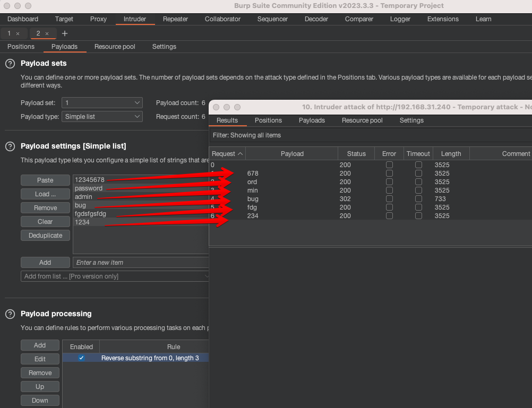Select the result row with status 302
The height and width of the screenshot is (408, 532).
pos(371,199)
